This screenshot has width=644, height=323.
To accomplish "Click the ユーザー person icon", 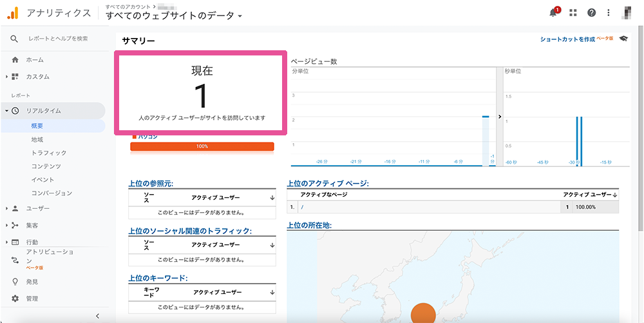I will click(15, 208).
